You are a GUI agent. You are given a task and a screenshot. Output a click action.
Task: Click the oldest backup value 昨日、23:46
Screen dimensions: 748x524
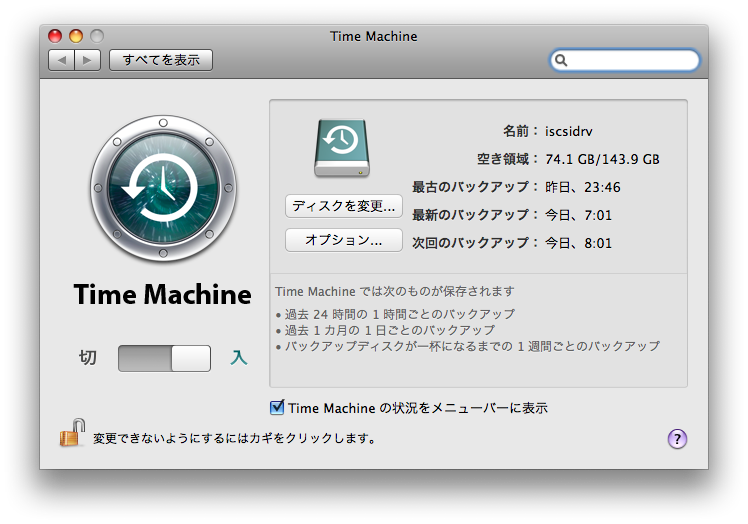coord(582,187)
